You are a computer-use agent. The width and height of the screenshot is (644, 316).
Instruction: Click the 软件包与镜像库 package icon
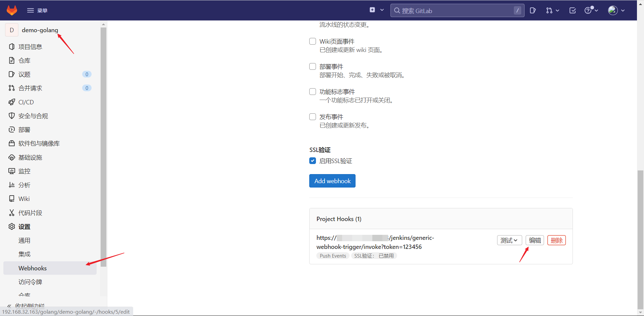12,143
